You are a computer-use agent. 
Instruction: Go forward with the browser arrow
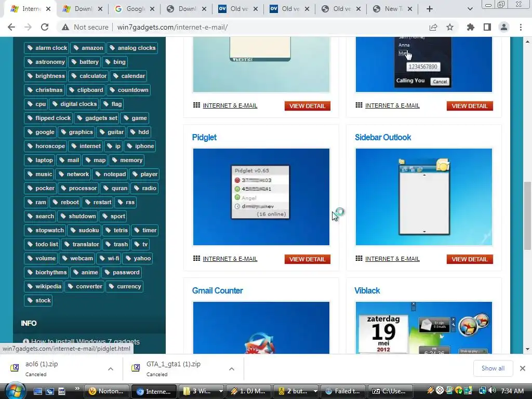(x=28, y=27)
